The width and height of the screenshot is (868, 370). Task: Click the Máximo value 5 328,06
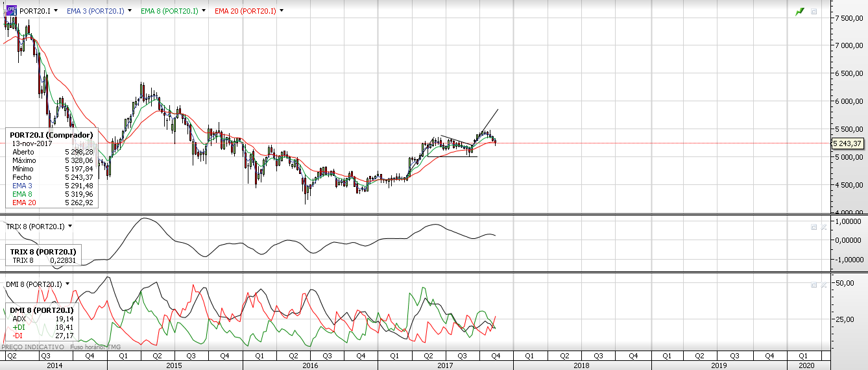(78, 160)
